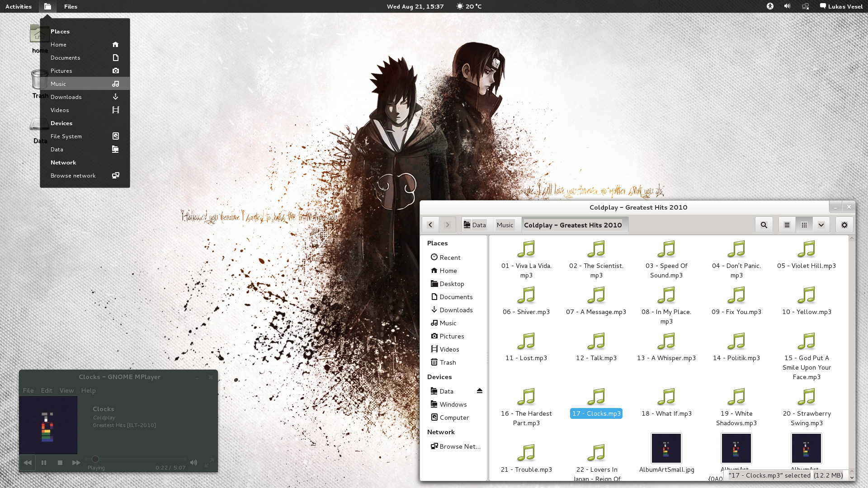868x488 pixels.
Task: Open Pictures in the Files sidebar
Action: coord(453,336)
